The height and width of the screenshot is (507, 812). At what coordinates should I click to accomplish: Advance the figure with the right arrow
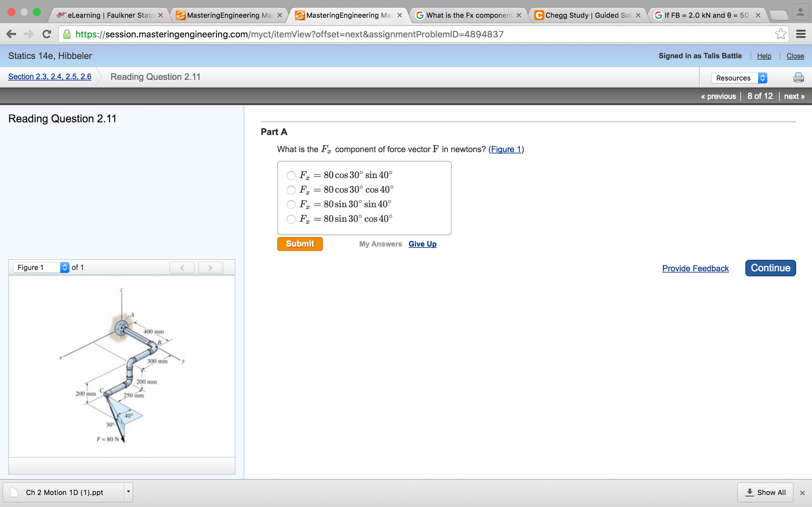(210, 267)
